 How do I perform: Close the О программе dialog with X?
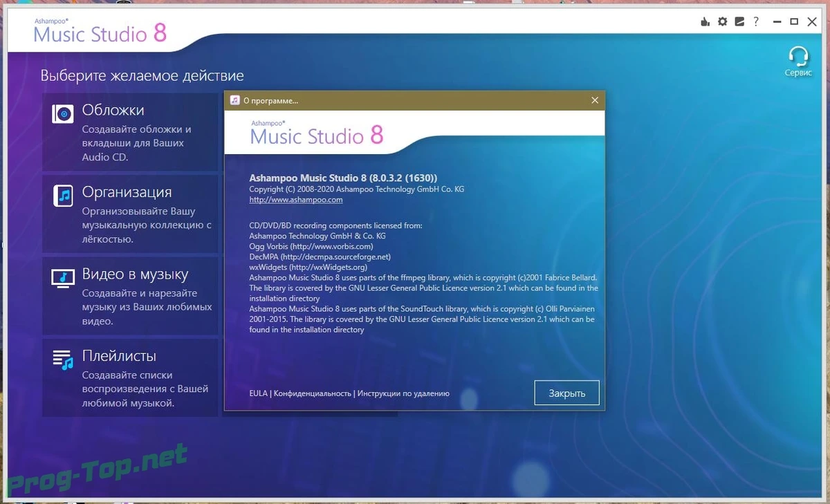point(595,100)
